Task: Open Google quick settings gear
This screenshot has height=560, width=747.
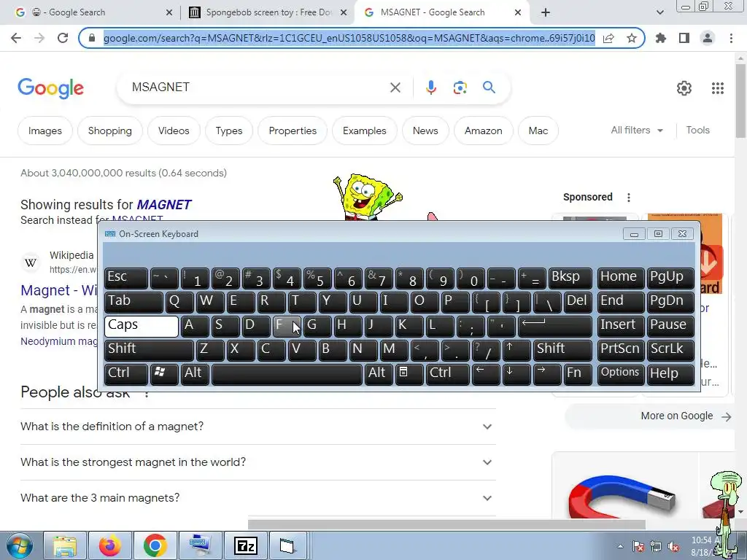Action: coord(684,88)
